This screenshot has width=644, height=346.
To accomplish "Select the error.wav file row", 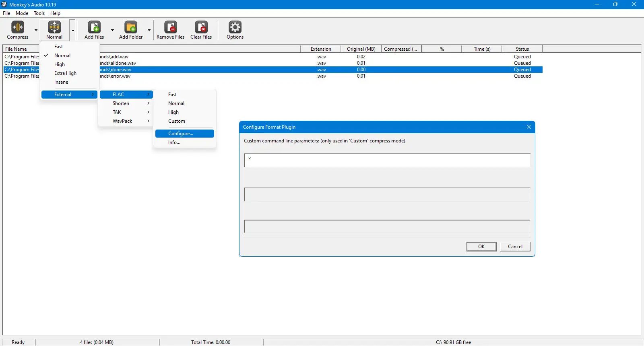I will [273, 76].
